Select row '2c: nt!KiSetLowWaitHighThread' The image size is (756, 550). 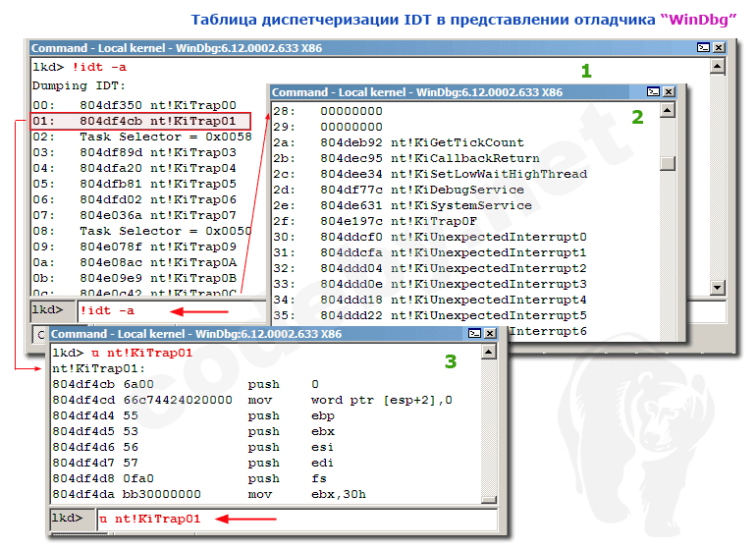click(x=430, y=174)
